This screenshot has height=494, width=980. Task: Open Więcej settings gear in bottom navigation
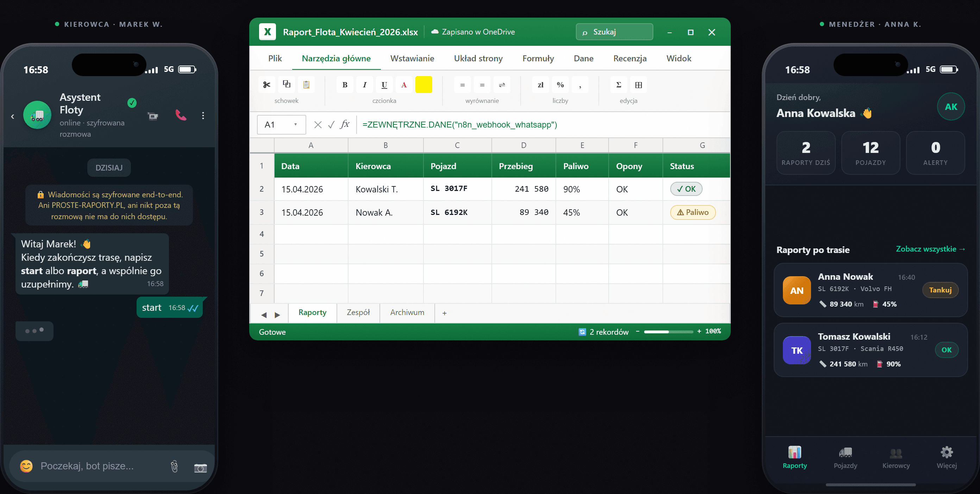tap(947, 457)
